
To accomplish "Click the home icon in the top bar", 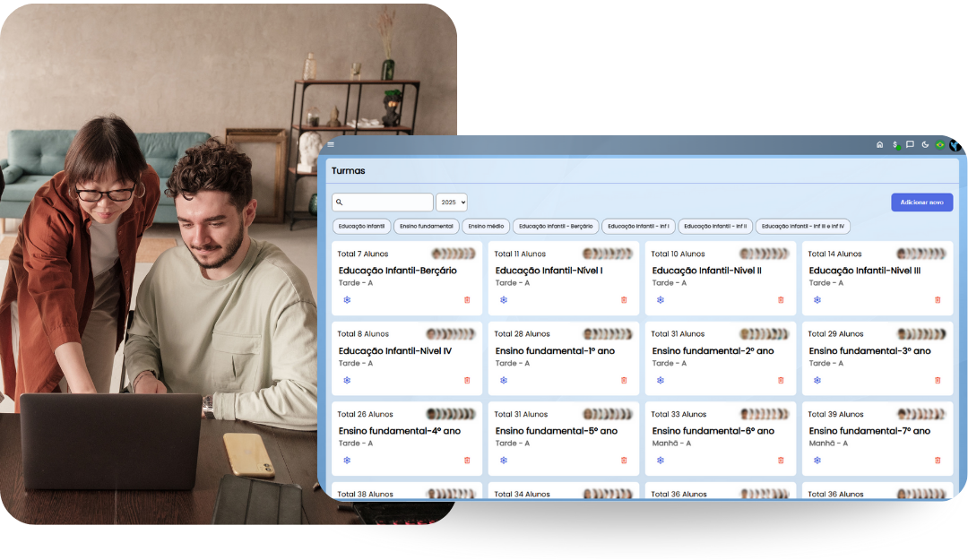I will 880,144.
